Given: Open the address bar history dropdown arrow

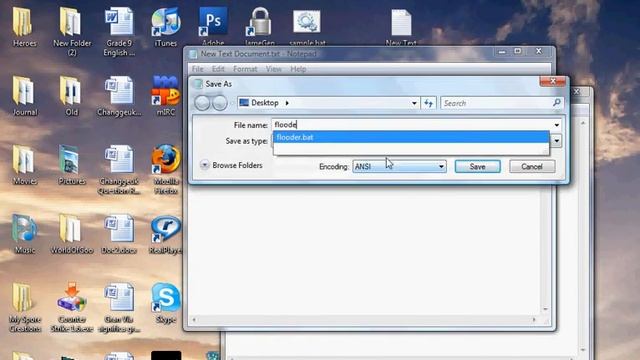Looking at the screenshot, I should point(414,103).
